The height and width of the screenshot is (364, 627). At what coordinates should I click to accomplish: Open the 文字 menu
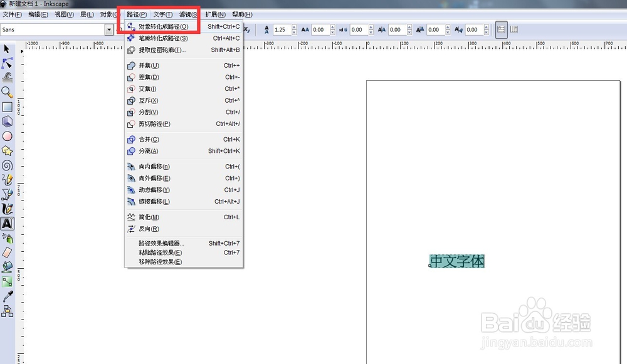tap(162, 14)
